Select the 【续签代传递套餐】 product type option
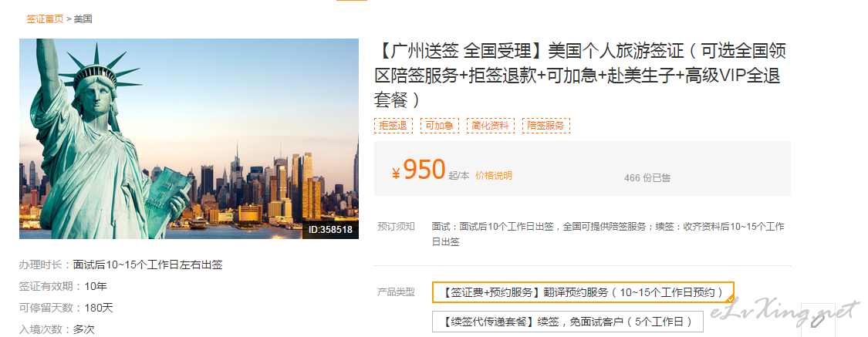868x337 pixels. pos(567,322)
